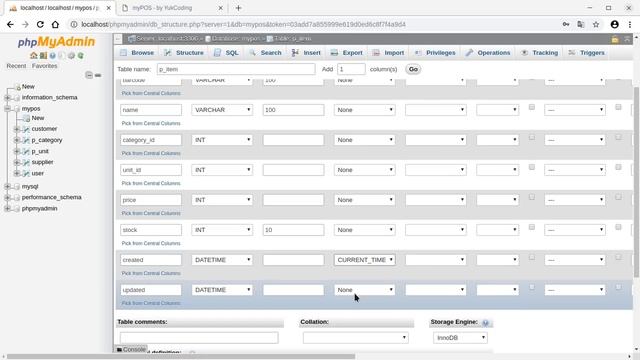Screen dimensions: 640x360
Task: Open browser profile avatar icon
Action: (614, 24)
